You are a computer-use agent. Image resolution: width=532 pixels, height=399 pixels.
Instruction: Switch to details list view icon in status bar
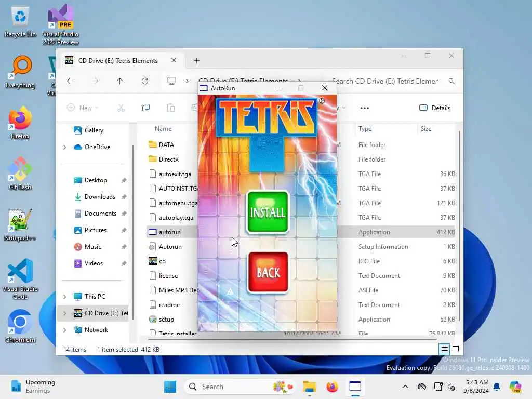(445, 349)
